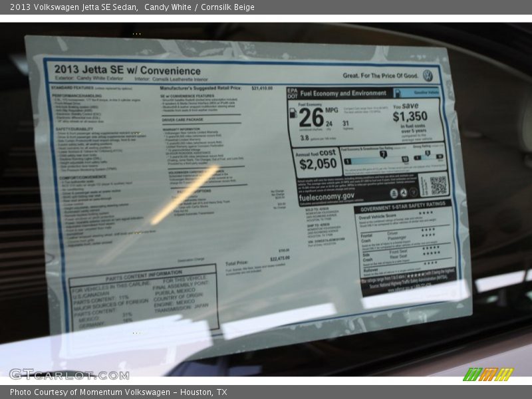Click 'Interior: Cornsilk Leatherette Interior' line
532x399 pixels.
click(171, 79)
